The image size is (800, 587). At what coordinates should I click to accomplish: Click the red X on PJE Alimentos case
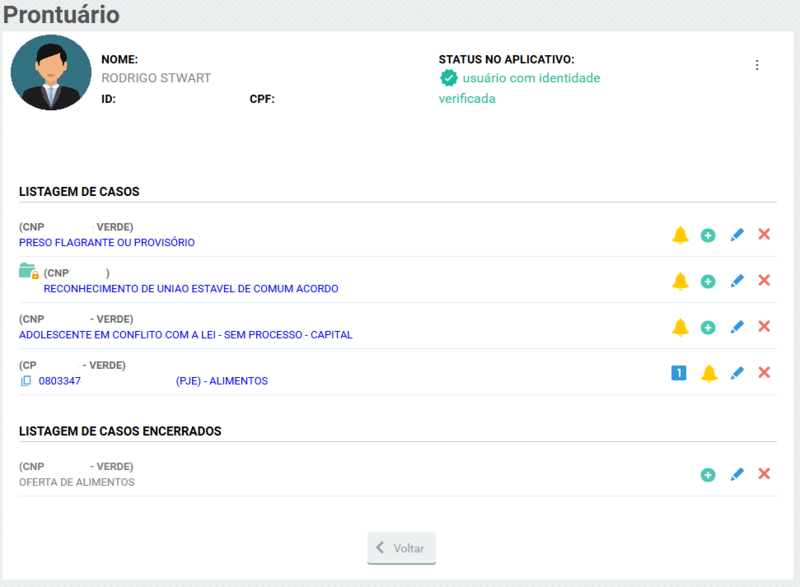pos(764,373)
